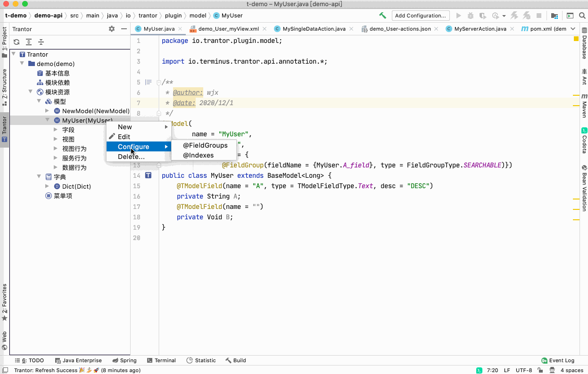Switch to MyServerAction.java editor tab
The width and height of the screenshot is (588, 374).
480,29
